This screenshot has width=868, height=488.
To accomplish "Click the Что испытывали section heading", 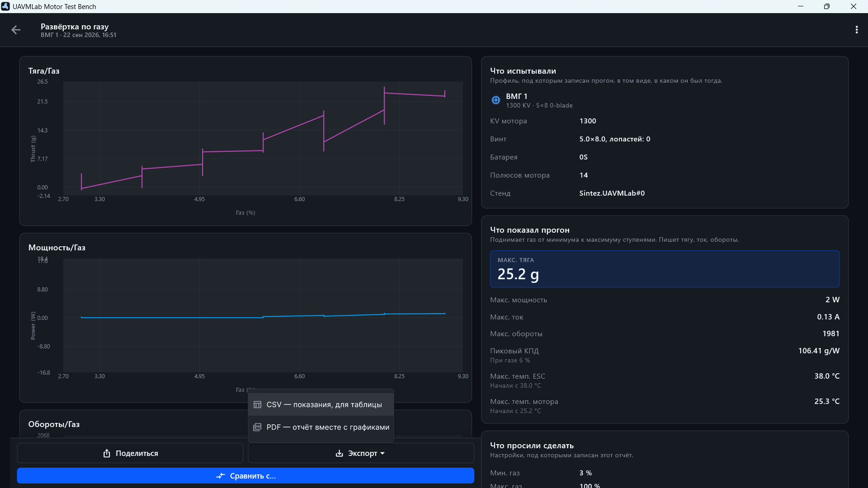I will (x=523, y=71).
